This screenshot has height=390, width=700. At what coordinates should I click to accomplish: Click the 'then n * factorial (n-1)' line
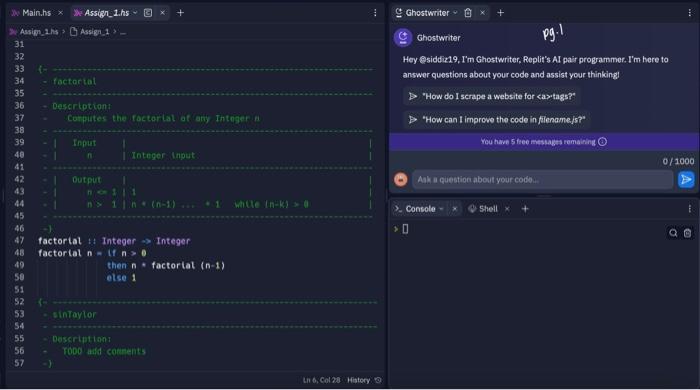pyautogui.click(x=166, y=266)
